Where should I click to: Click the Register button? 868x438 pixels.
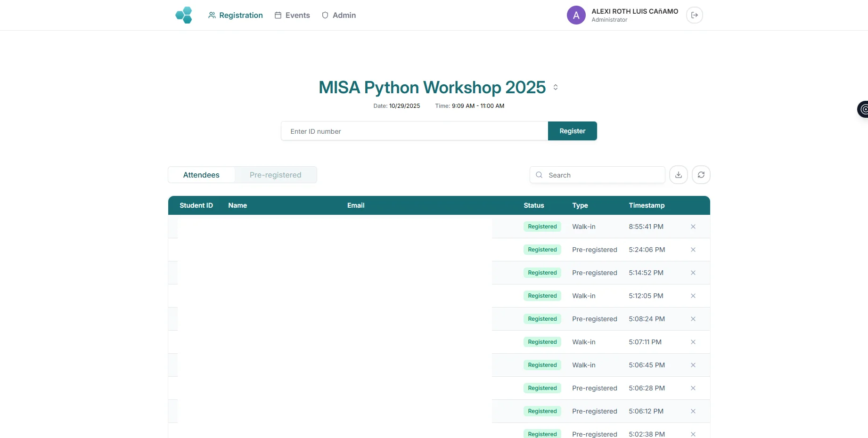[x=572, y=131]
